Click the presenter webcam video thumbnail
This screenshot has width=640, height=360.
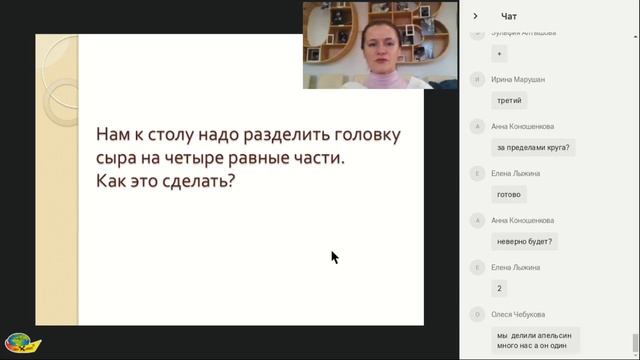click(x=380, y=45)
